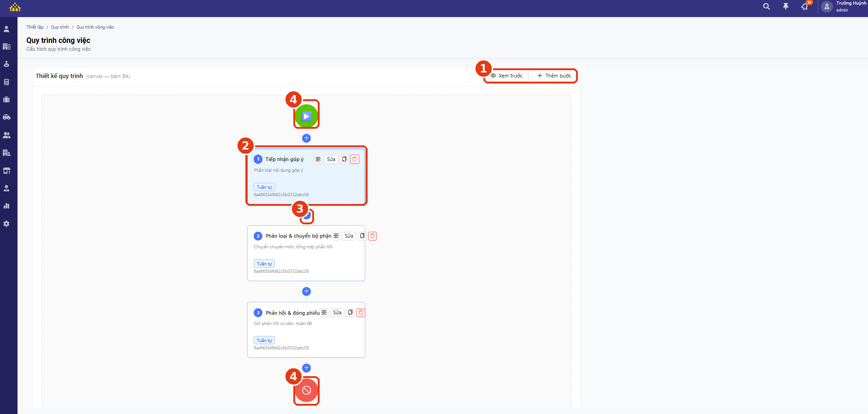Click layout icon on Phản hồi & đóng phiếu

(324, 312)
